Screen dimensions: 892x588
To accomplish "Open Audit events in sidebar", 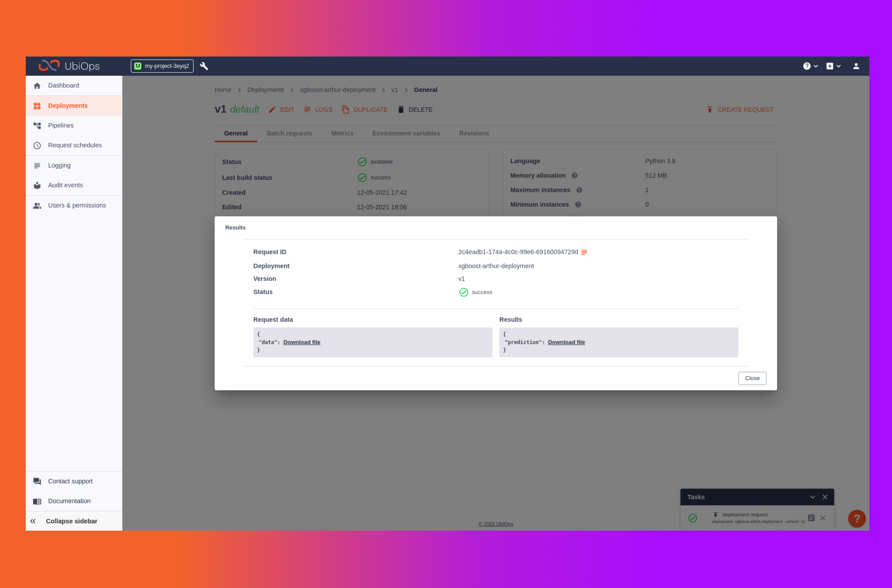I will (65, 185).
